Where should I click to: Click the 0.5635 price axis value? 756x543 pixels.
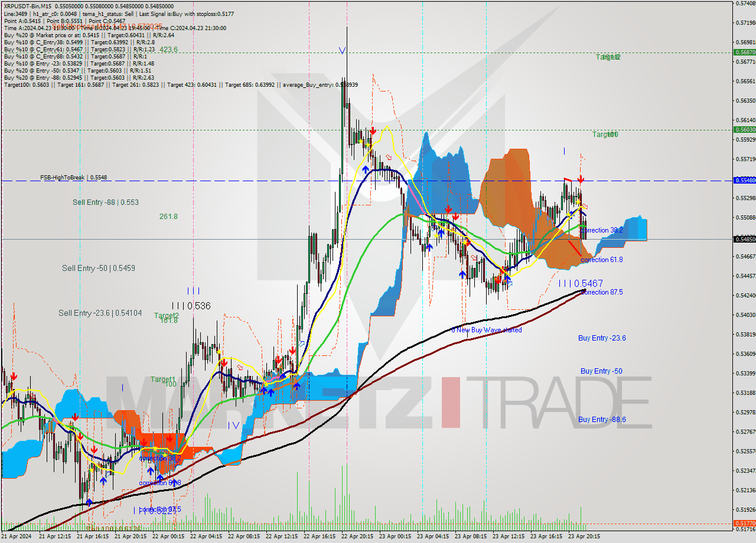[x=745, y=101]
